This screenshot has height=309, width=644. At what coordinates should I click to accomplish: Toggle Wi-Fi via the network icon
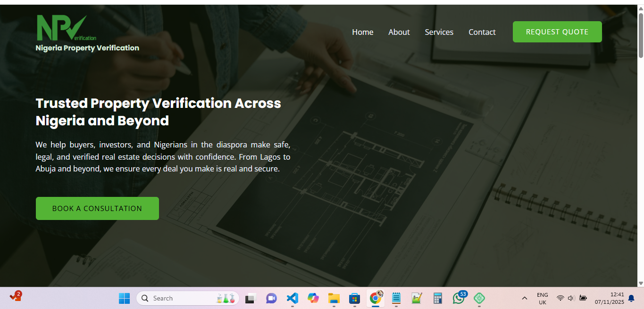[560, 298]
